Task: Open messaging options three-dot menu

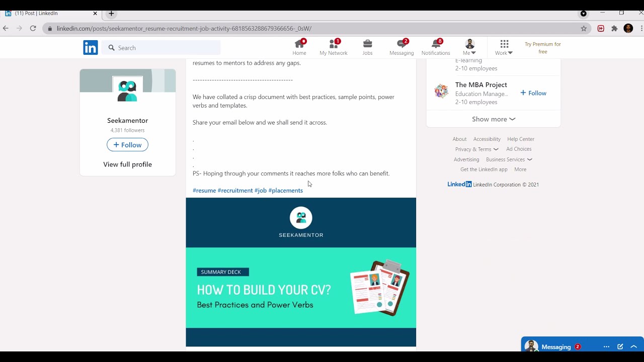Action: click(x=606, y=347)
